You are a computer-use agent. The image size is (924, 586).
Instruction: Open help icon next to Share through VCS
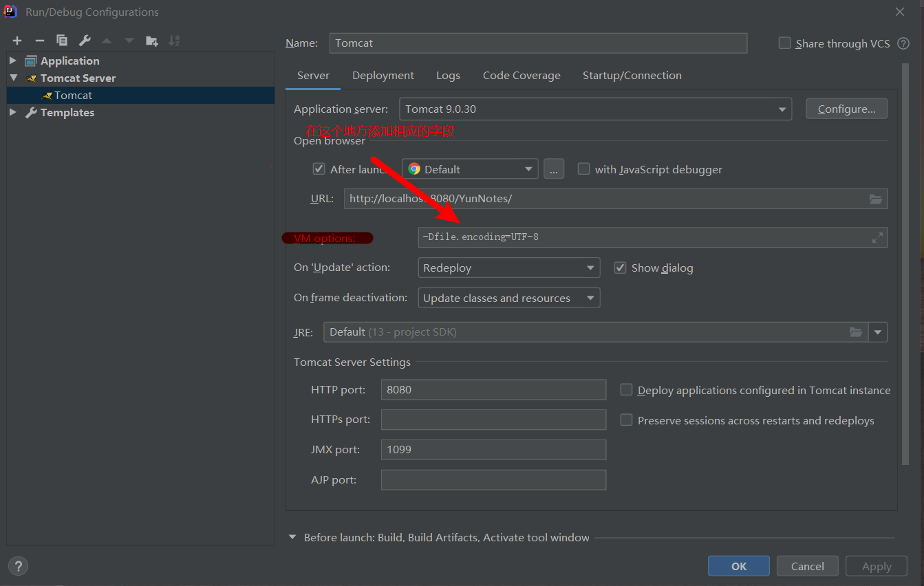[903, 43]
